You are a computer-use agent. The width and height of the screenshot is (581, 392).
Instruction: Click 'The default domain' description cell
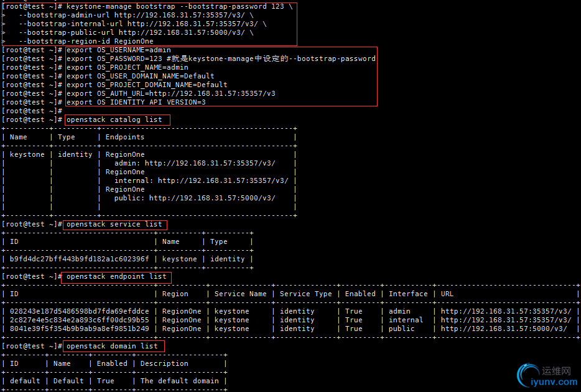(x=179, y=381)
